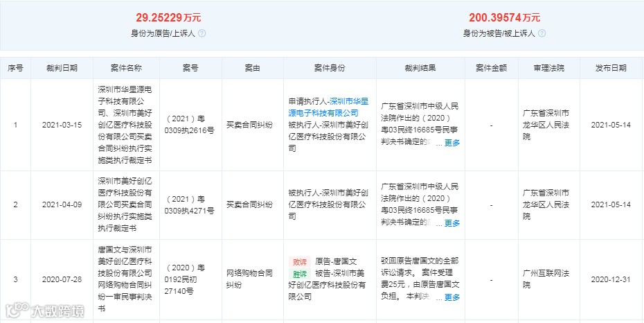
Task: Select the 200.39574万元 amount
Action: point(504,17)
